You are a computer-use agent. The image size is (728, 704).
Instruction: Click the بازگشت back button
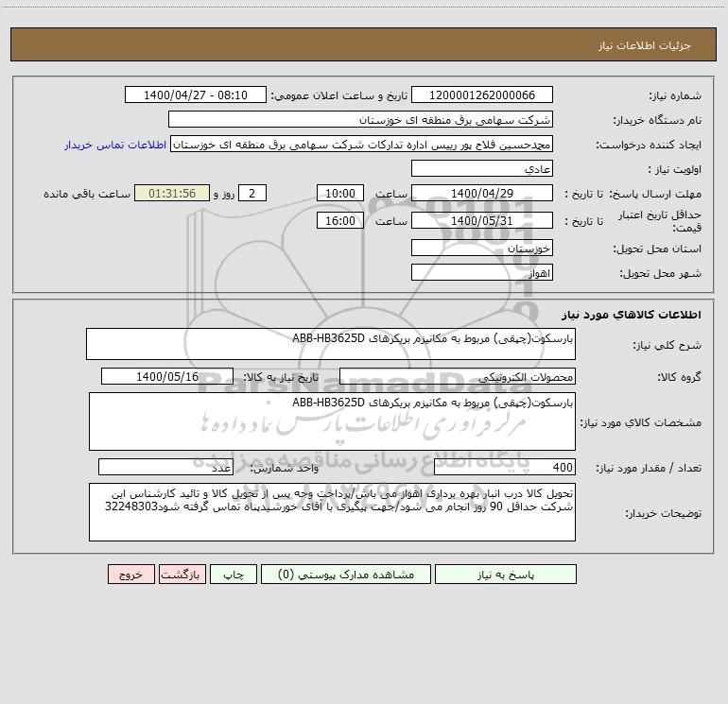[182, 574]
